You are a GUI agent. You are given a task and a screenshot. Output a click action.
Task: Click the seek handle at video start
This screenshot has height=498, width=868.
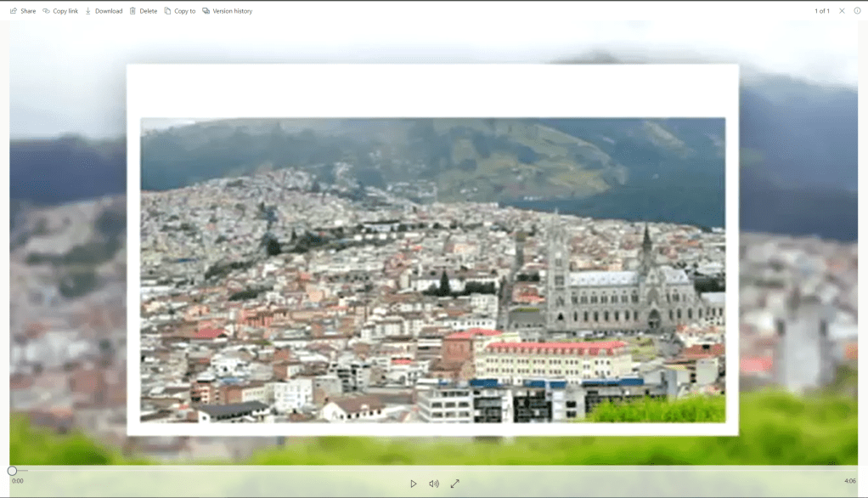tap(12, 471)
